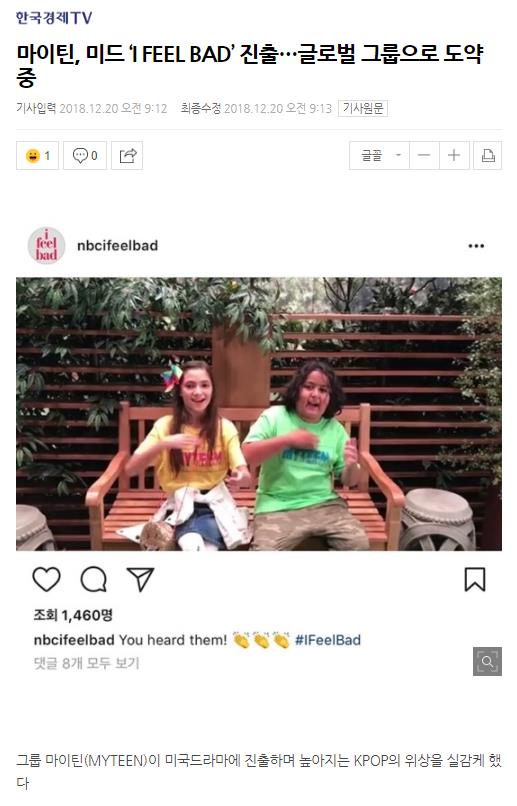Save post with bookmark icon
This screenshot has height=806, width=517.
tap(475, 579)
